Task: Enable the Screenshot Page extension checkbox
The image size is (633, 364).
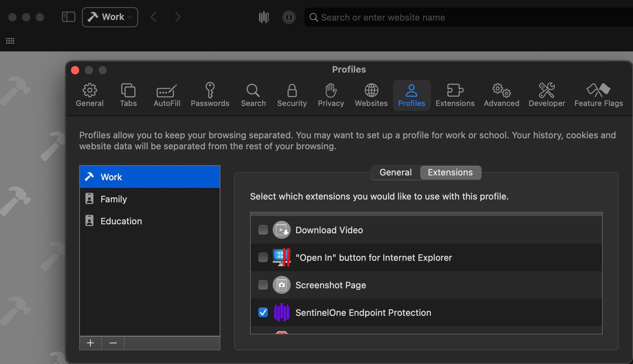Action: click(263, 285)
